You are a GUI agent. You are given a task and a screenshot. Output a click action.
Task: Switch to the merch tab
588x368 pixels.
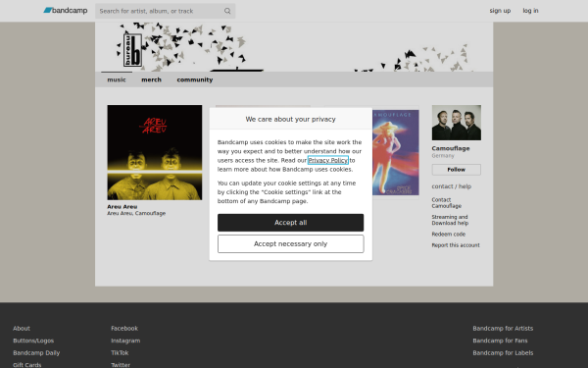(x=151, y=79)
